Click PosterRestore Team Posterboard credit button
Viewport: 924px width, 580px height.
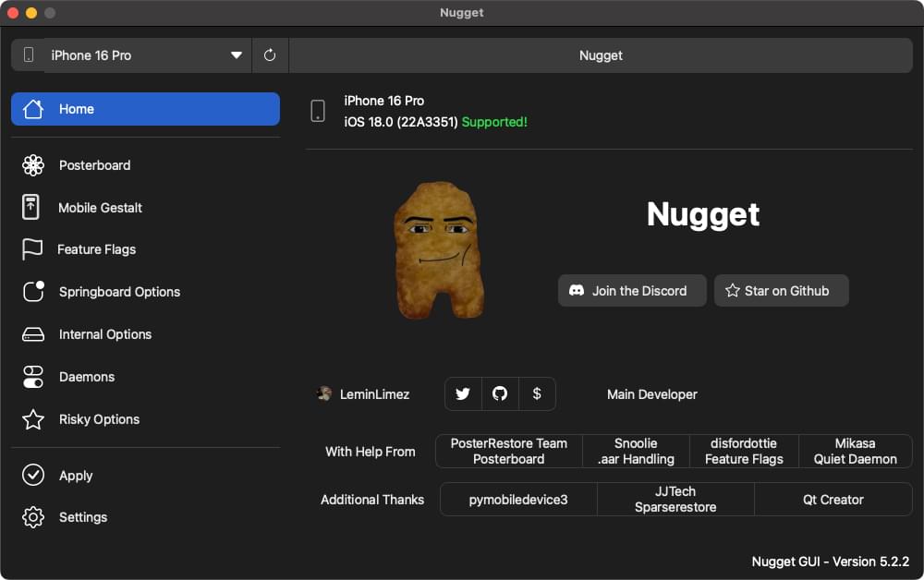tap(509, 451)
